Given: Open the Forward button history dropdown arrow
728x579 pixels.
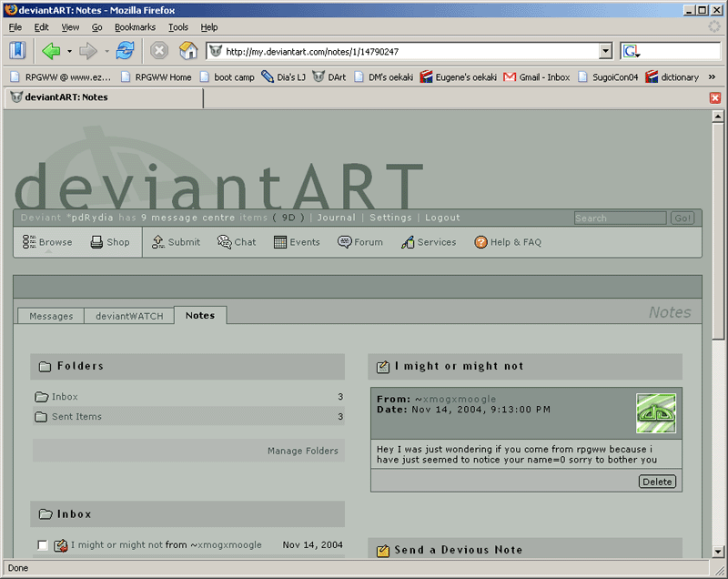Looking at the screenshot, I should [x=106, y=51].
